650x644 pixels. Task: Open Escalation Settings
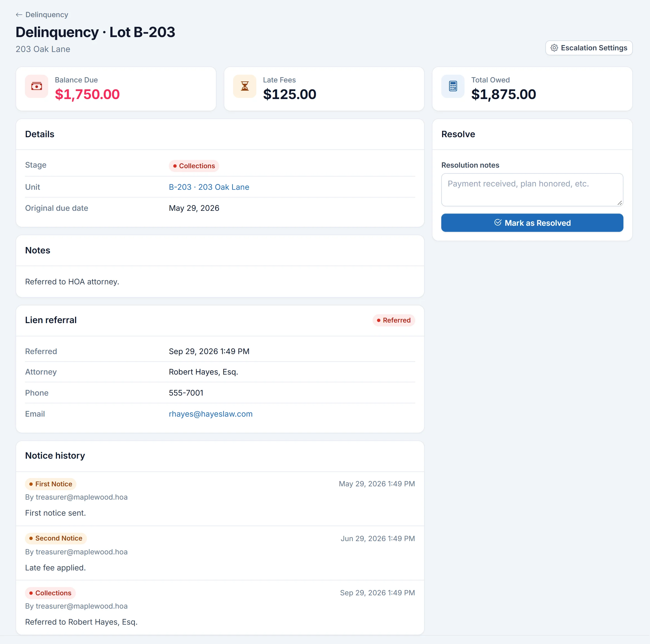(x=589, y=48)
